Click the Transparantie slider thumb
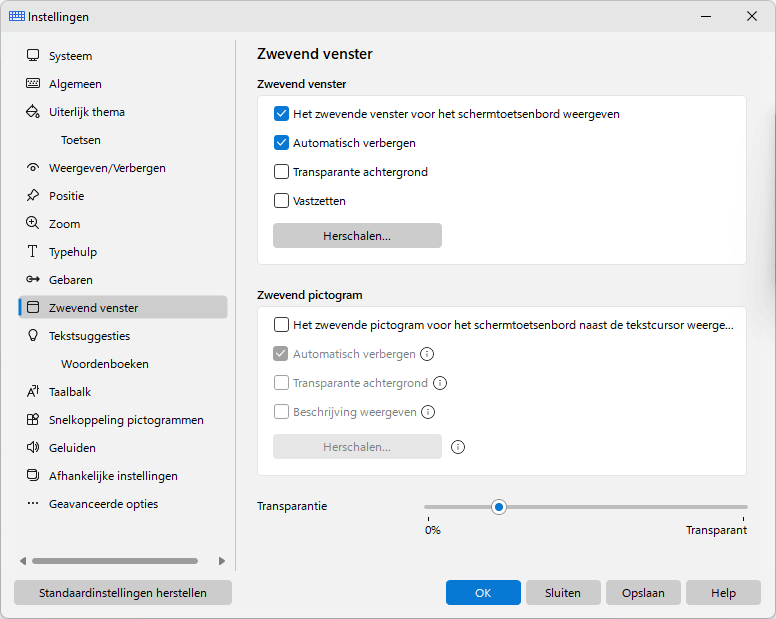776x619 pixels. point(499,507)
